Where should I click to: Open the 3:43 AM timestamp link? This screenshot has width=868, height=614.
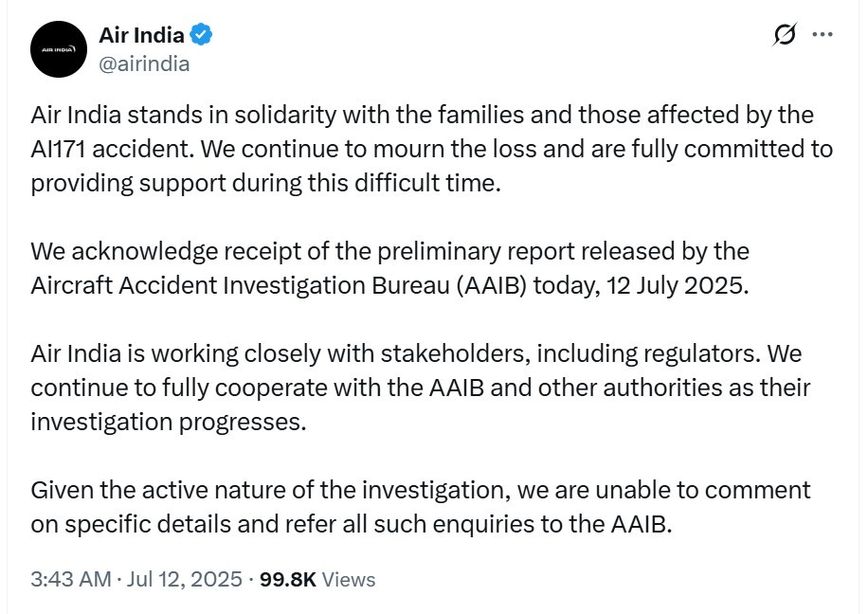point(70,579)
